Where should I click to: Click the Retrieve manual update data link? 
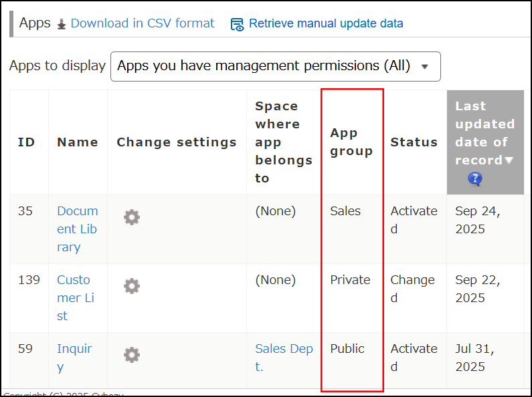click(326, 23)
